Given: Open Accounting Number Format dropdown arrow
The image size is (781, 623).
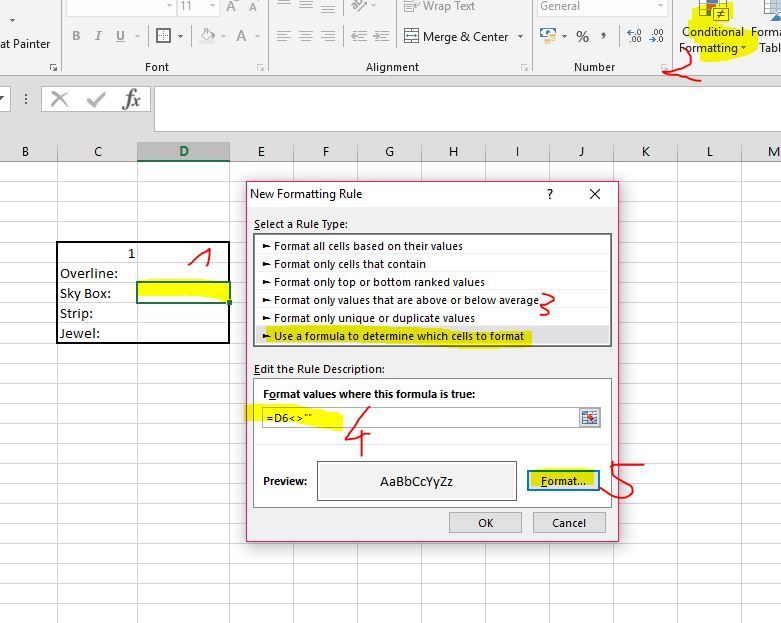Looking at the screenshot, I should 564,36.
